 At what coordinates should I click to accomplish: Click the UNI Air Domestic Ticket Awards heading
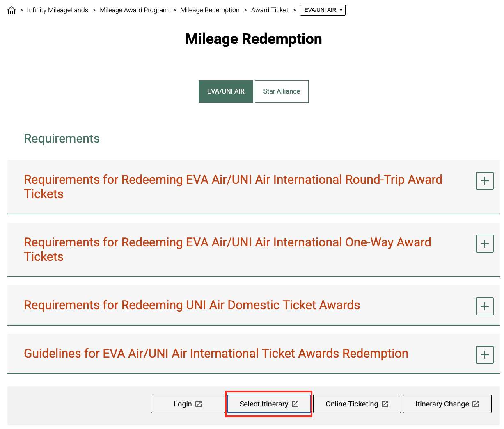(192, 305)
